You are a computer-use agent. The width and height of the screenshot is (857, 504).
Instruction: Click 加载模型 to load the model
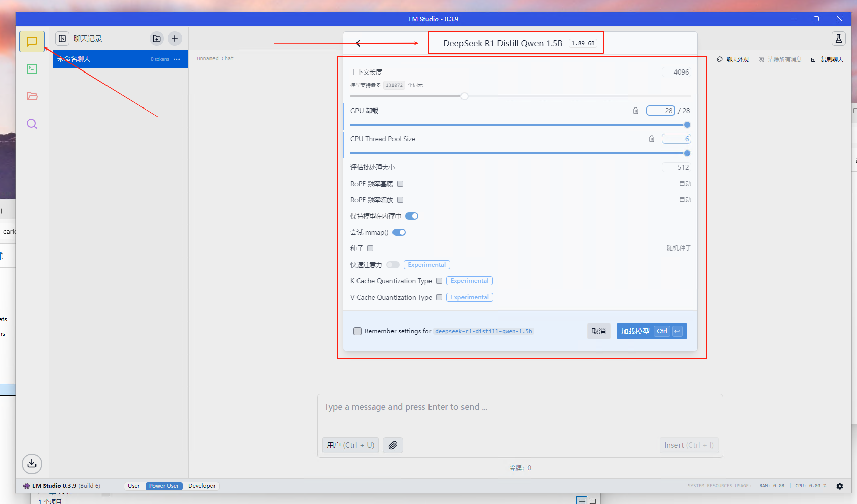click(652, 331)
